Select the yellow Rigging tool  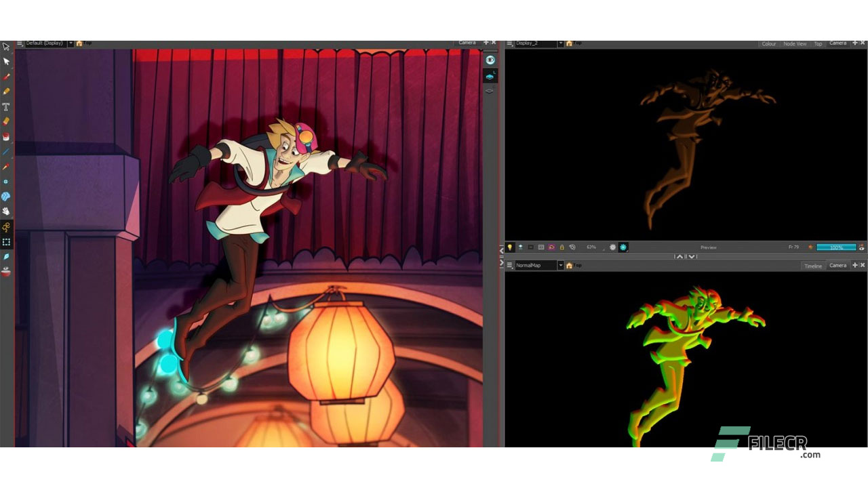[x=6, y=227]
